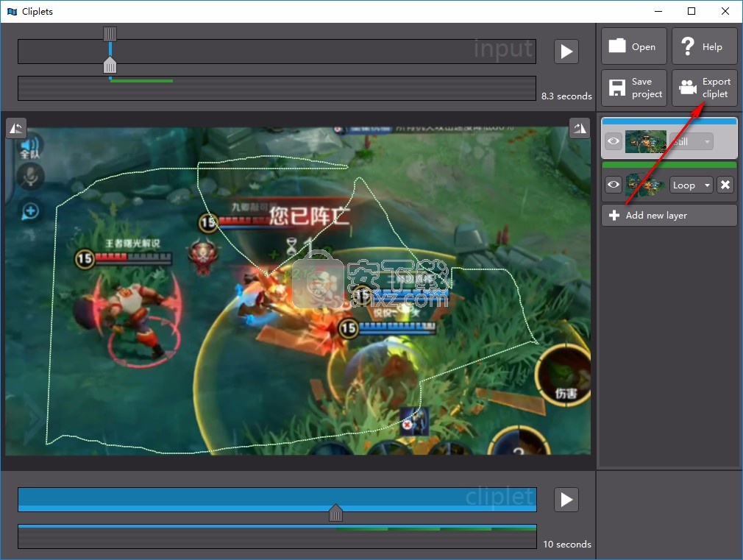This screenshot has width=743, height=560.
Task: Click the '10 seconds' cliplet duration label
Action: click(567, 544)
